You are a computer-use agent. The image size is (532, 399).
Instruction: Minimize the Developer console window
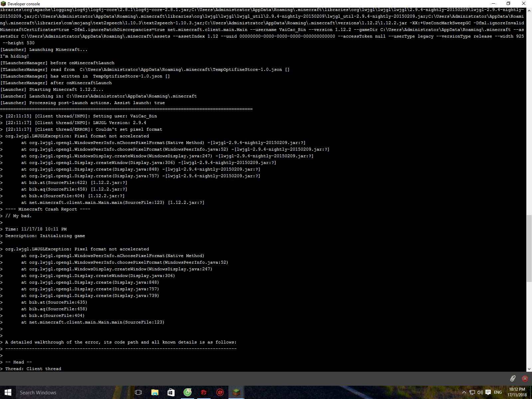point(493,4)
